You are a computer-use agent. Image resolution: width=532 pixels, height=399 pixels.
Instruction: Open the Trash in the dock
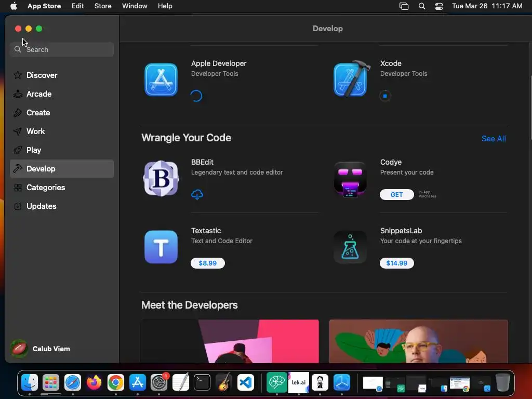503,382
